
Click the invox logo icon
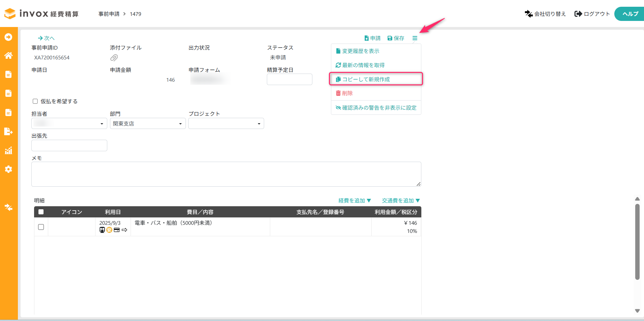pyautogui.click(x=10, y=14)
